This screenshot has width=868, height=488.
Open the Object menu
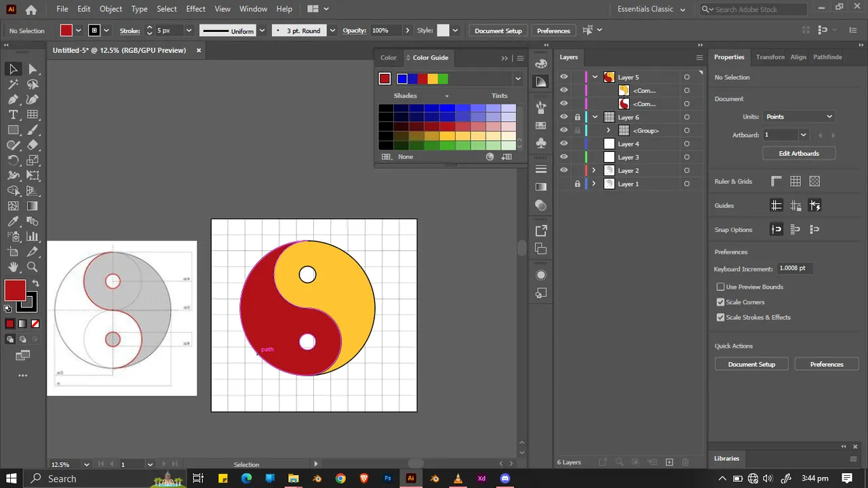pos(111,9)
